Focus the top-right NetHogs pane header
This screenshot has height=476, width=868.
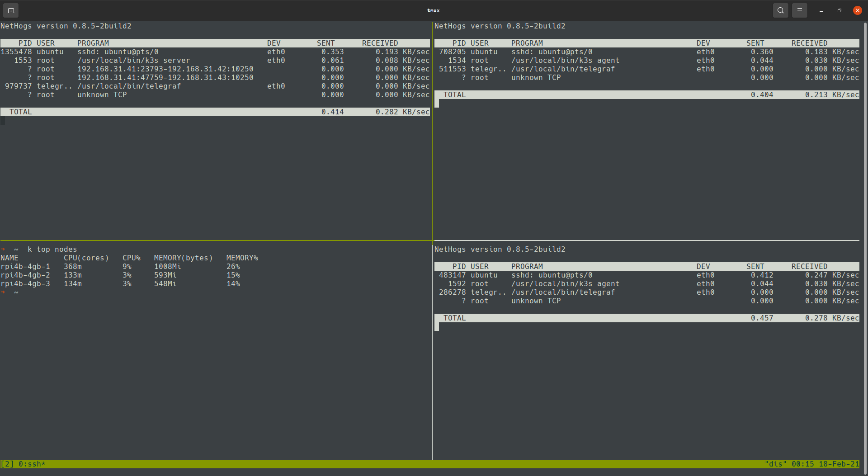tap(500, 26)
